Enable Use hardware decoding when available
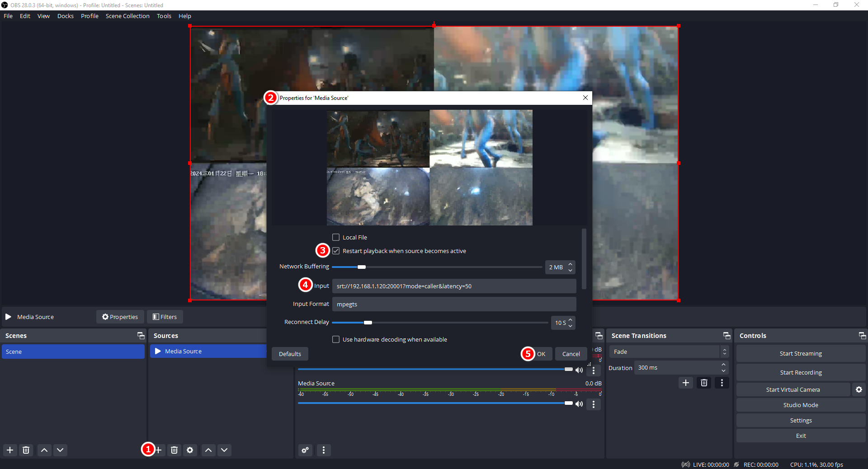868x469 pixels. [336, 339]
